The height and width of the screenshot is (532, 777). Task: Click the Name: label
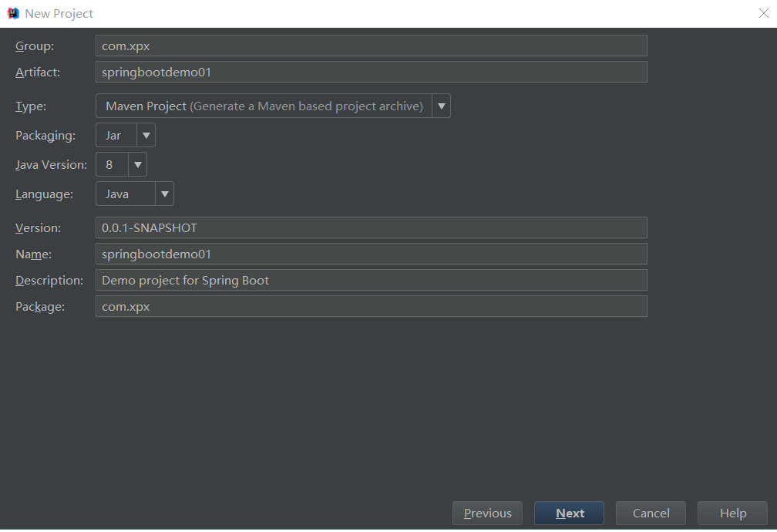[34, 254]
